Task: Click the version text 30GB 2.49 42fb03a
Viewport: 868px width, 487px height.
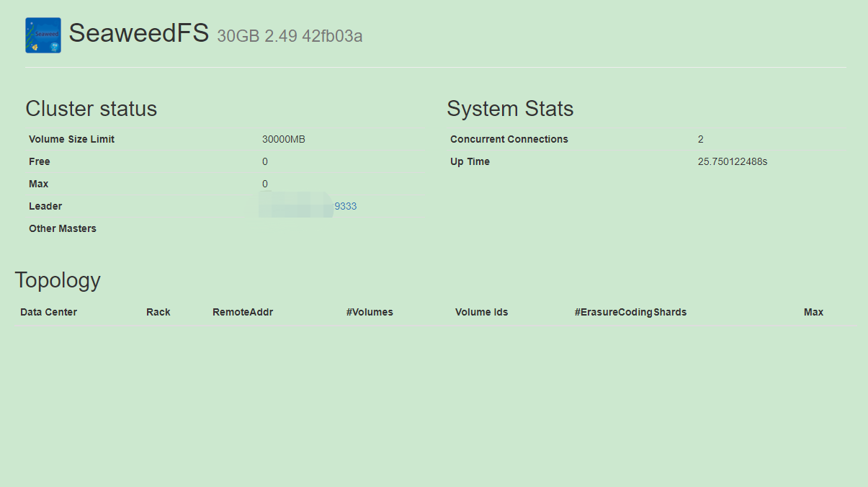Action: [x=290, y=36]
